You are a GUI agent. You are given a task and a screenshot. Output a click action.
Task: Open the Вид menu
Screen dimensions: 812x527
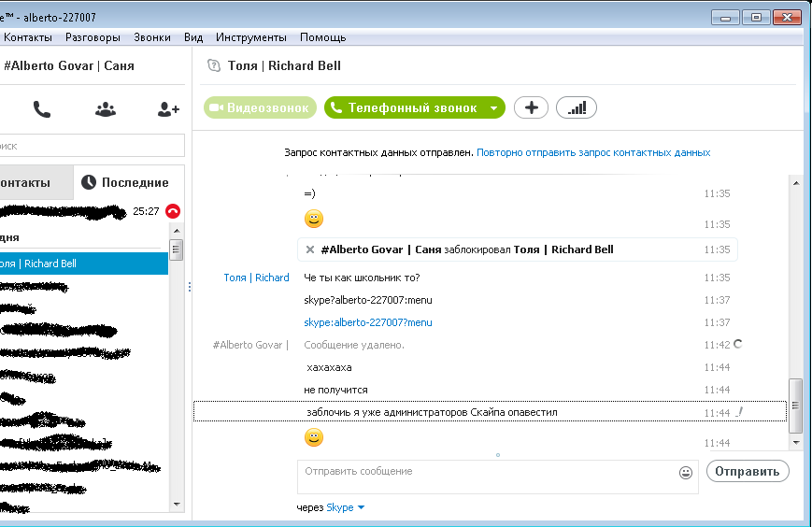(193, 37)
